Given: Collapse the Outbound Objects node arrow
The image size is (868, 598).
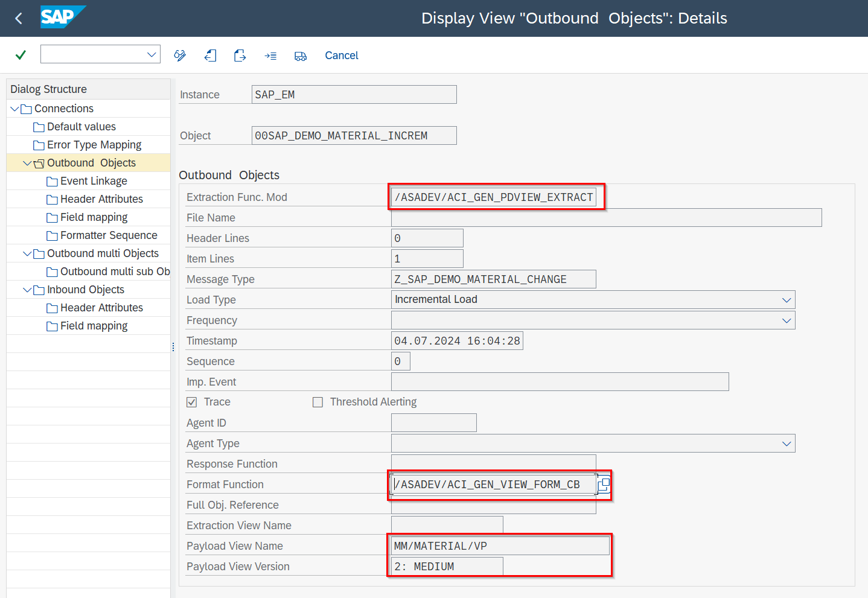Looking at the screenshot, I should (27, 163).
